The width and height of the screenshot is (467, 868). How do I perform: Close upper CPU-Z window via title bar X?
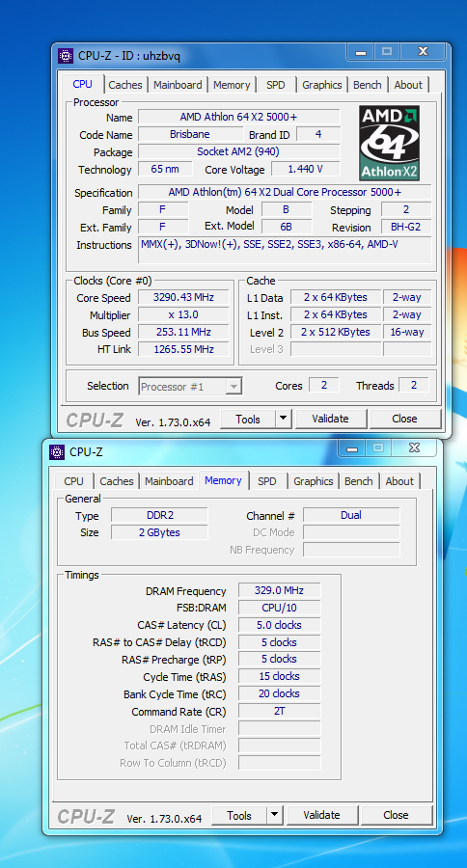coord(424,52)
